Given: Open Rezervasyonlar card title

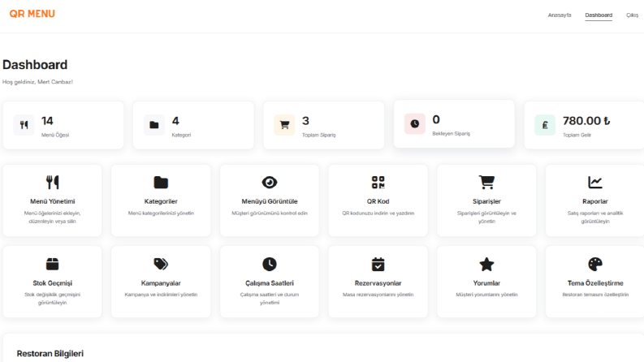Looking at the screenshot, I should [378, 283].
